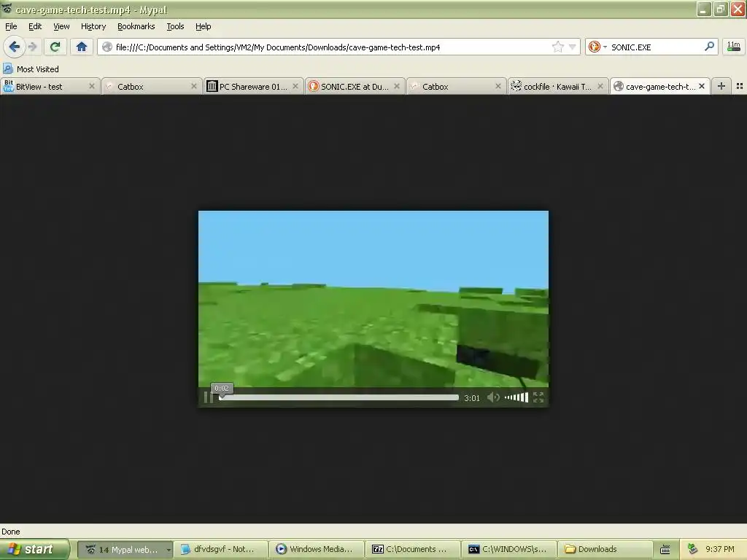Open the Help menu
The width and height of the screenshot is (747, 560).
pyautogui.click(x=203, y=26)
